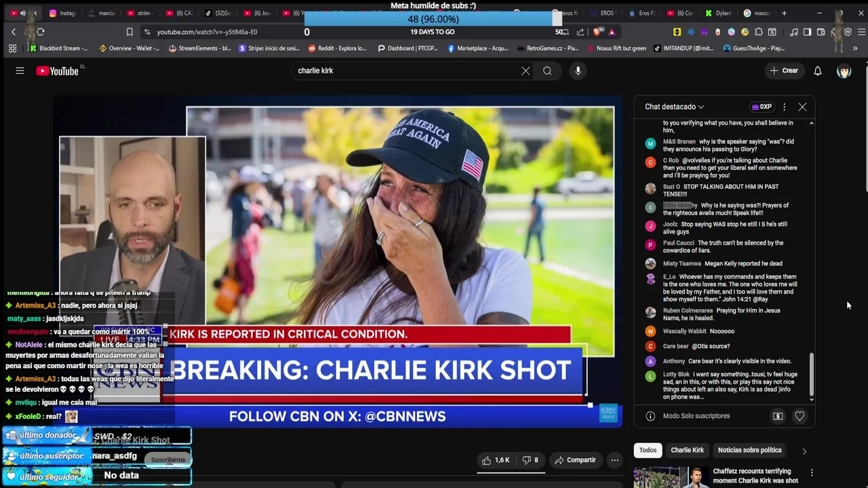Viewport: 868px width, 488px height.
Task: Open a new browser tab
Action: click(x=785, y=13)
